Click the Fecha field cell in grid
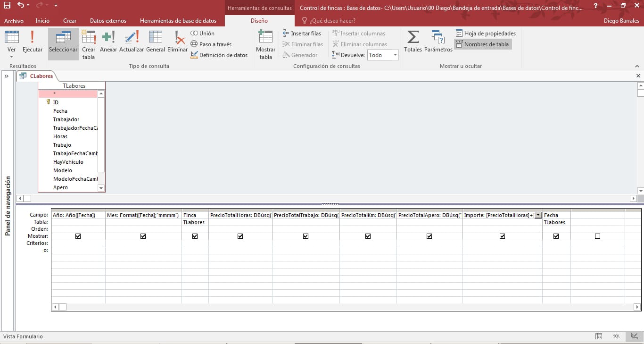 click(x=556, y=215)
